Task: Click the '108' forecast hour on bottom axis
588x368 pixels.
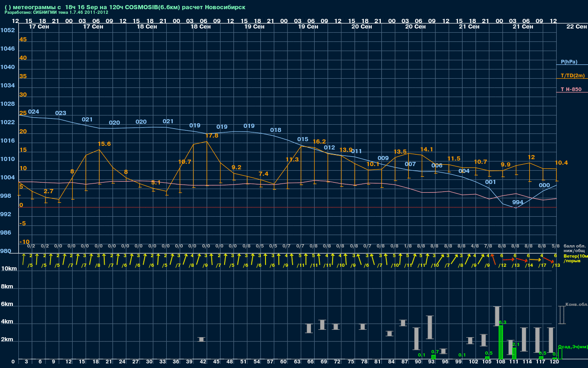Action: coord(501,362)
